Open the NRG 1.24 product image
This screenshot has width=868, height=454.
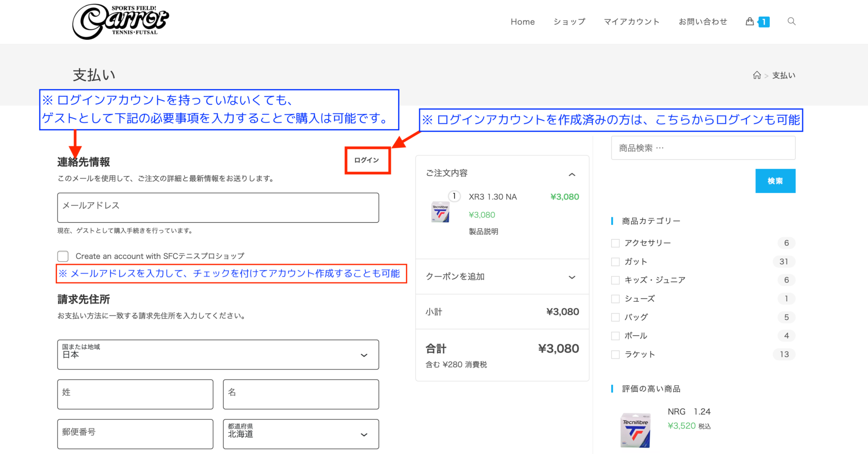point(635,430)
